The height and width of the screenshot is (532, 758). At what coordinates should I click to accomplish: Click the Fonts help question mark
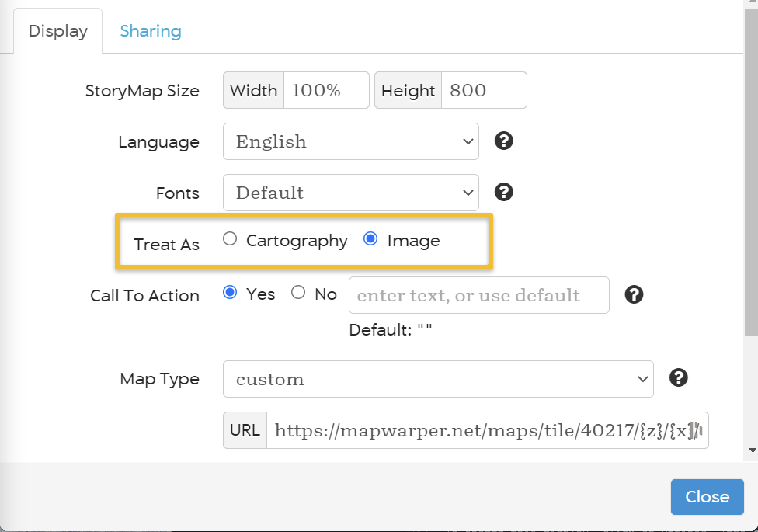coord(504,192)
